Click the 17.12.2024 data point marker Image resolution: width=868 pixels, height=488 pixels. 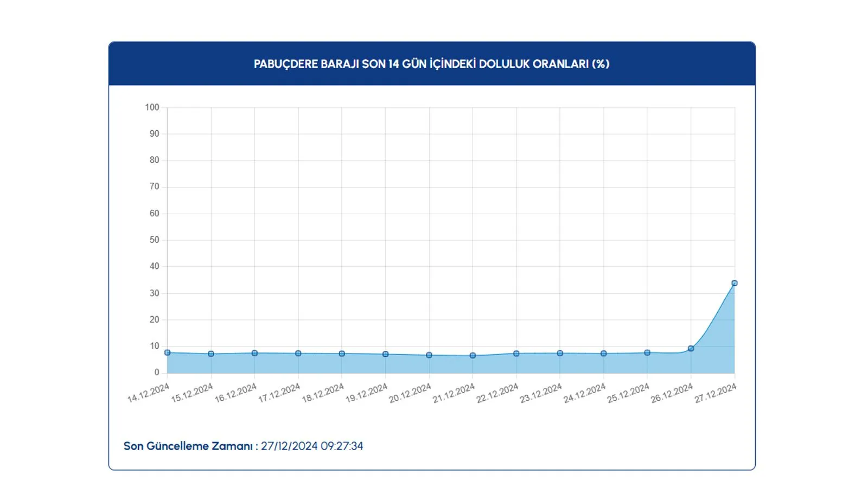click(x=298, y=354)
